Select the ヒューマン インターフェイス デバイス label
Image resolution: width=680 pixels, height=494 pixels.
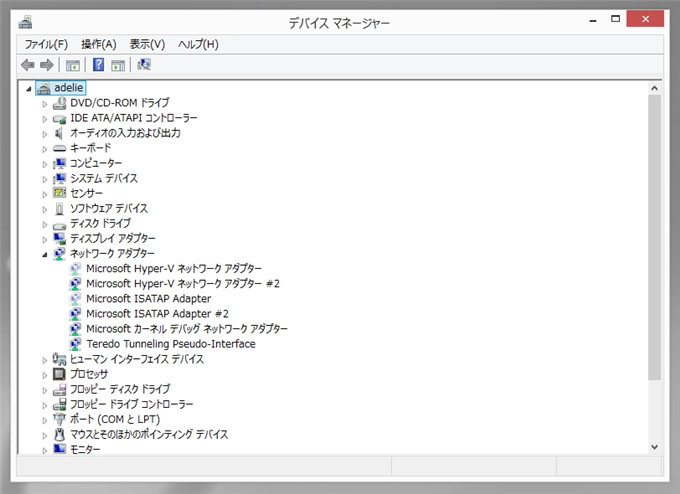coord(137,359)
